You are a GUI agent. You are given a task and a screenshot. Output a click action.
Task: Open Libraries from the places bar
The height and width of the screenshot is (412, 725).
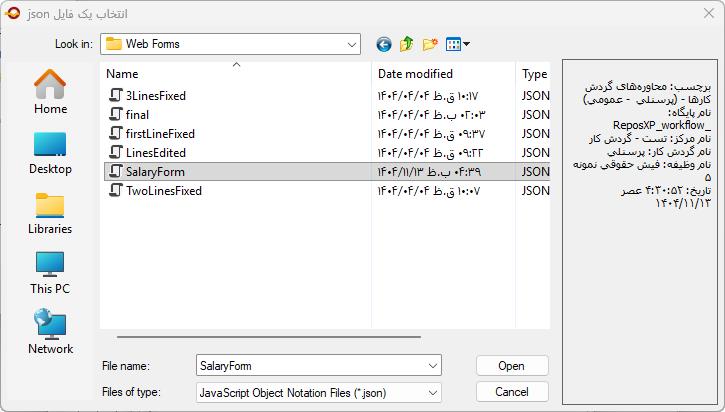(50, 212)
